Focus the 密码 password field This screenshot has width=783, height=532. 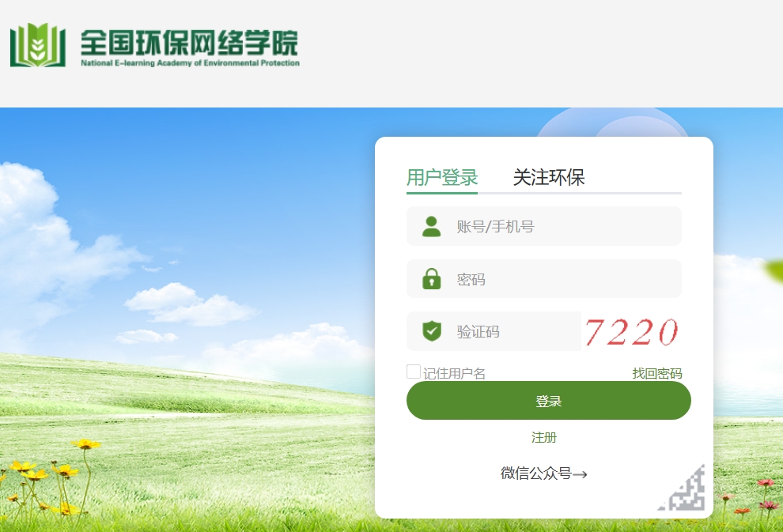coord(544,279)
